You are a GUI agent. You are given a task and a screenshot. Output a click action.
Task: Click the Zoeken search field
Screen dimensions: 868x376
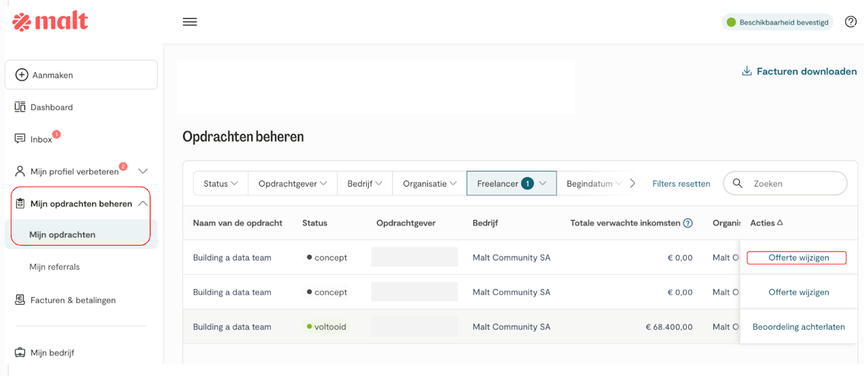(793, 183)
